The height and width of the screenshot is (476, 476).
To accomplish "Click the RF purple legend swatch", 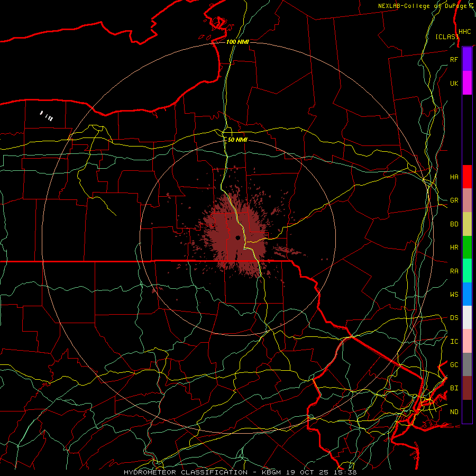I will pos(467,59).
